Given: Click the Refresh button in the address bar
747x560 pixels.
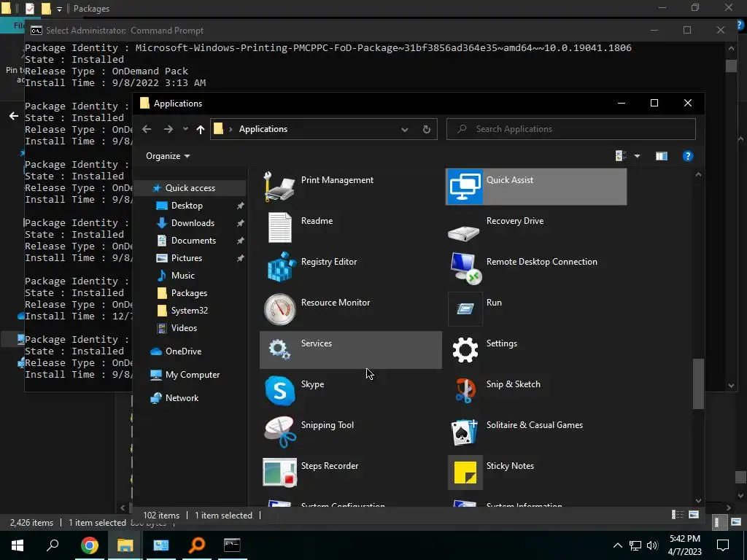Looking at the screenshot, I should 426,130.
